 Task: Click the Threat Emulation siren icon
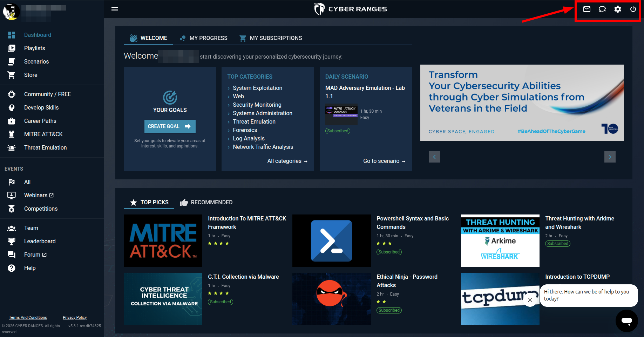[x=12, y=148]
